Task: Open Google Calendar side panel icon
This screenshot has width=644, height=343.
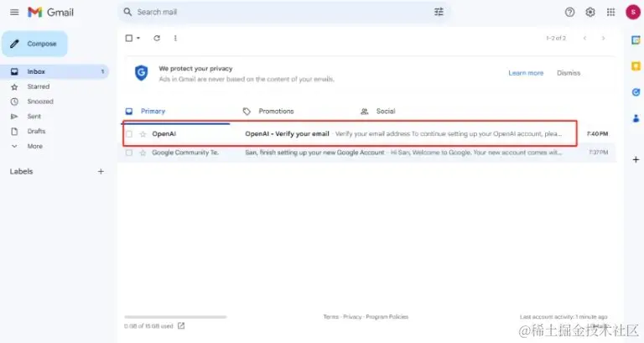Action: coord(636,40)
